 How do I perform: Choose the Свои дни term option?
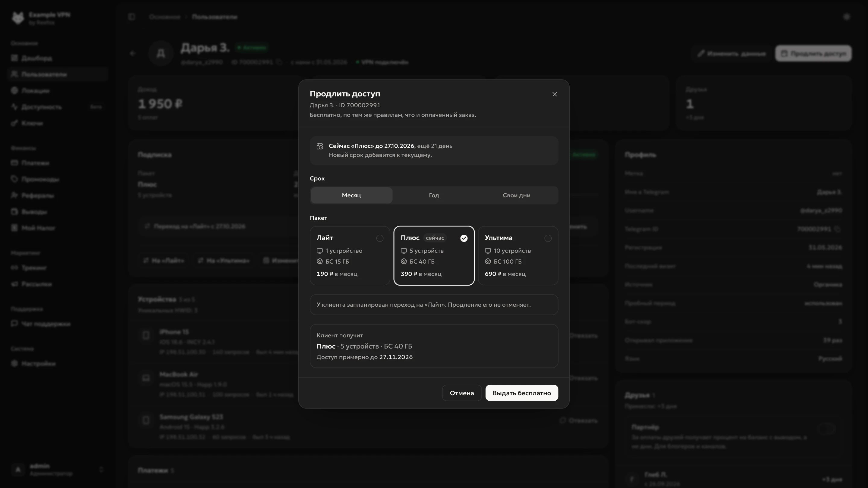[517, 195]
